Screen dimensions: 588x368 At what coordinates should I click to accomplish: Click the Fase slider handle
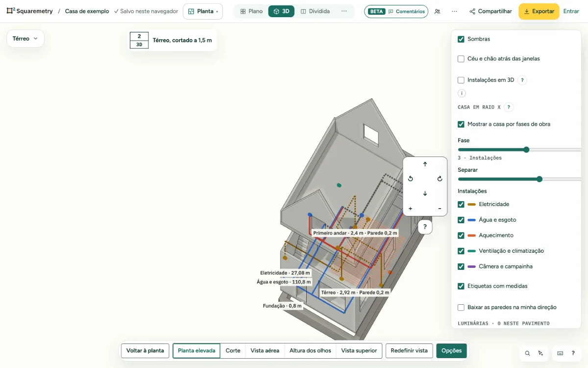tap(526, 150)
